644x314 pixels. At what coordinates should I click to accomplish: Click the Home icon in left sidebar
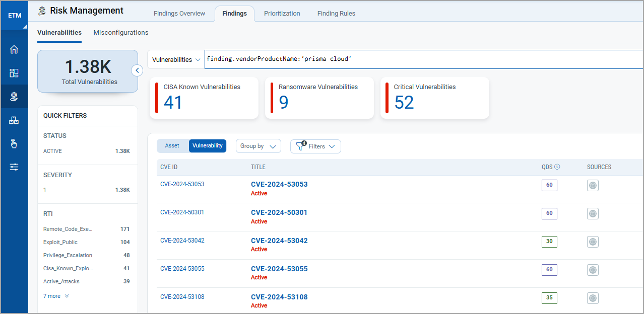14,49
